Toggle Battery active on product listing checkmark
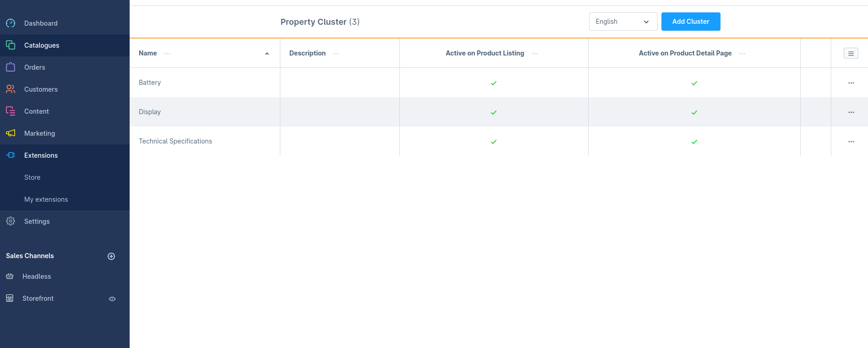868x348 pixels. 494,83
